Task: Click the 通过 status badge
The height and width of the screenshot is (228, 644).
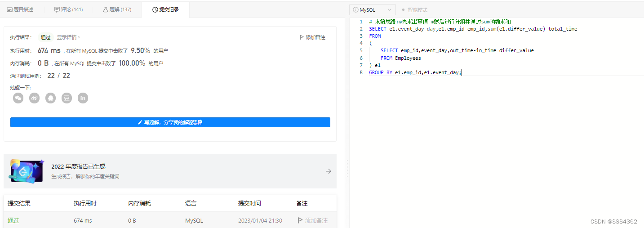Action: coord(46,37)
